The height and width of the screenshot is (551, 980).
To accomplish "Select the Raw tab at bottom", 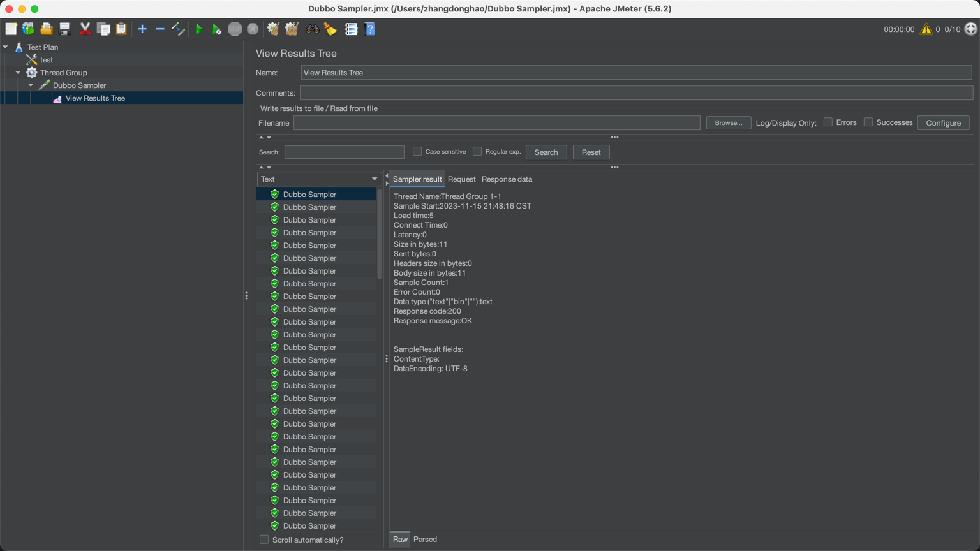I will point(400,540).
